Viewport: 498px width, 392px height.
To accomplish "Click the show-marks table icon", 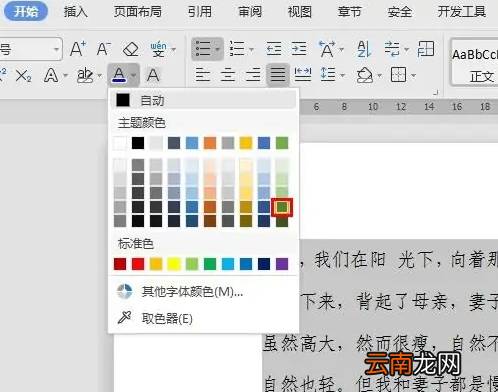I will pyautogui.click(x=426, y=49).
